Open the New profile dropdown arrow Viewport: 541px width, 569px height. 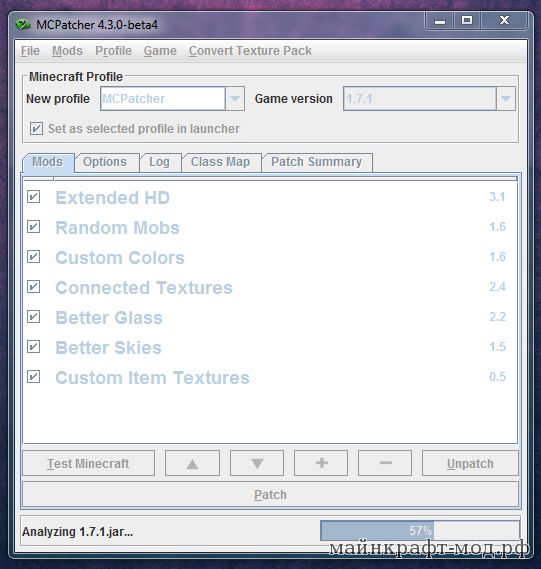coord(235,98)
